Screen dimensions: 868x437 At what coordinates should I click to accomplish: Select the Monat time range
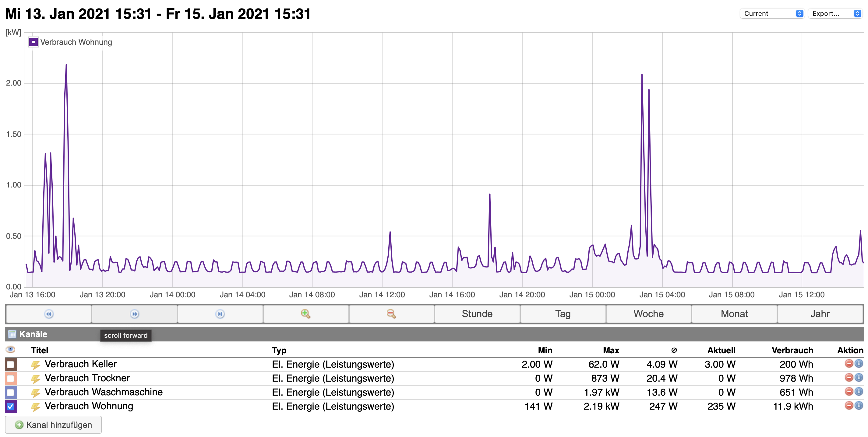tap(734, 314)
